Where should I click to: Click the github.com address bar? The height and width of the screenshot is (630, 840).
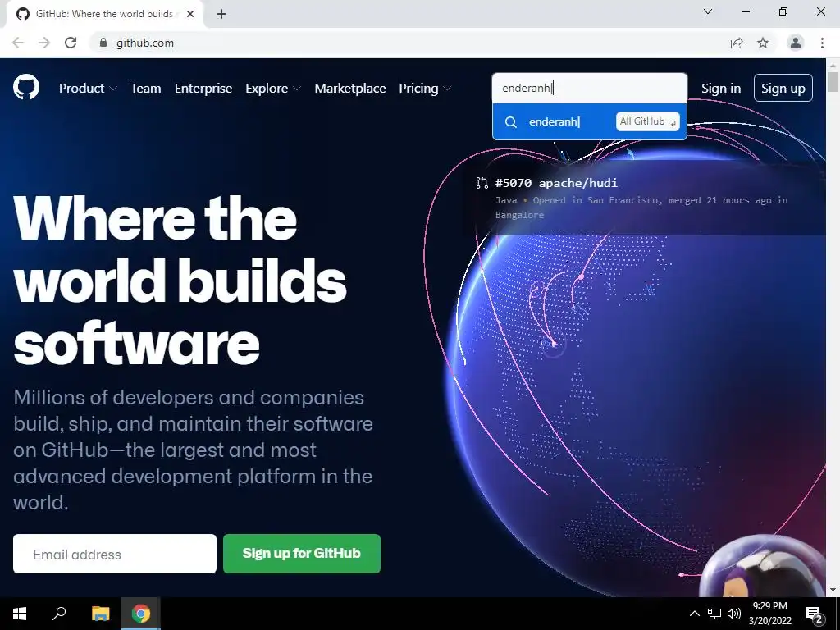[x=410, y=43]
